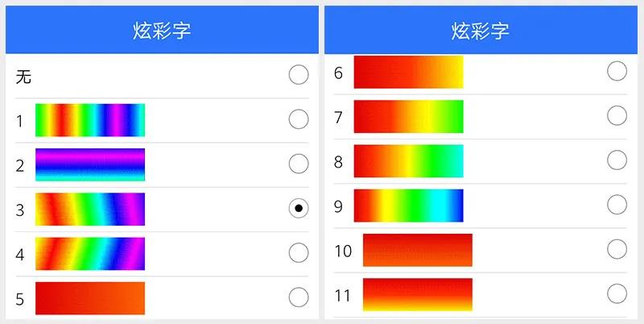Image resolution: width=644 pixels, height=324 pixels.
Task: Pick radio button for rainbow option 4
Action: 298,253
